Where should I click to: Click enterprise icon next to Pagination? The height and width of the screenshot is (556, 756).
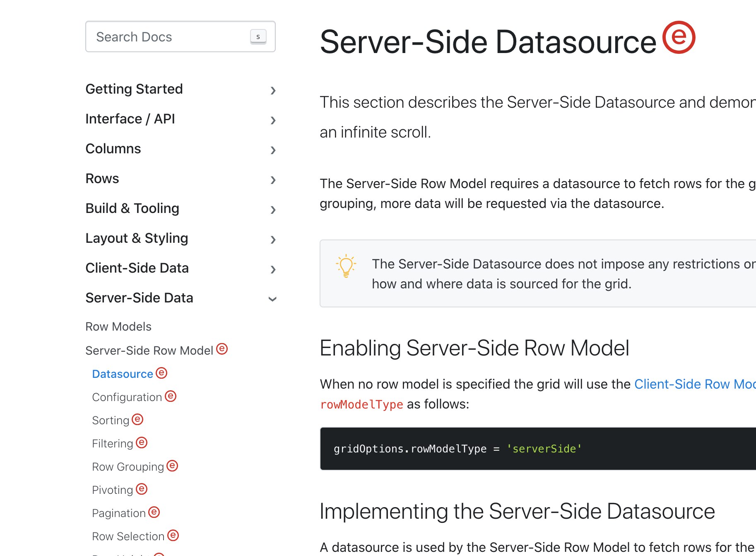pyautogui.click(x=154, y=512)
